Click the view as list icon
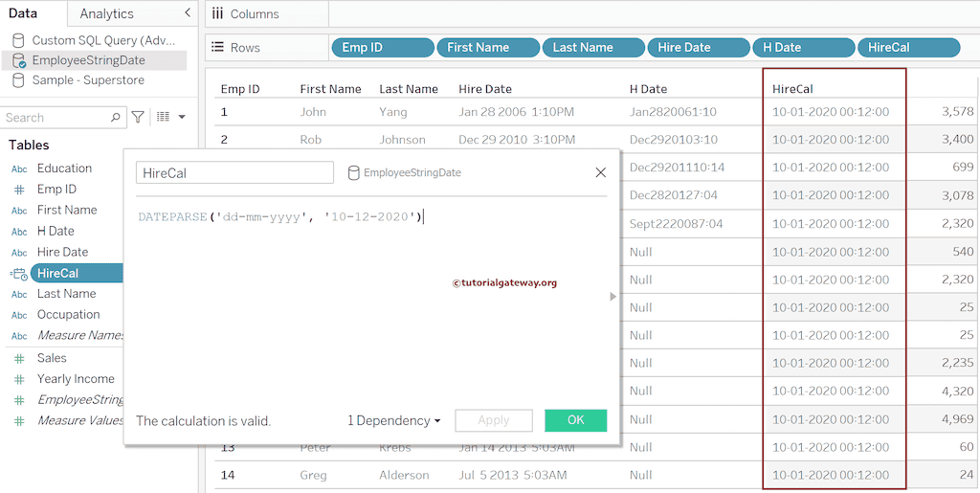This screenshot has height=493, width=980. pos(163,117)
